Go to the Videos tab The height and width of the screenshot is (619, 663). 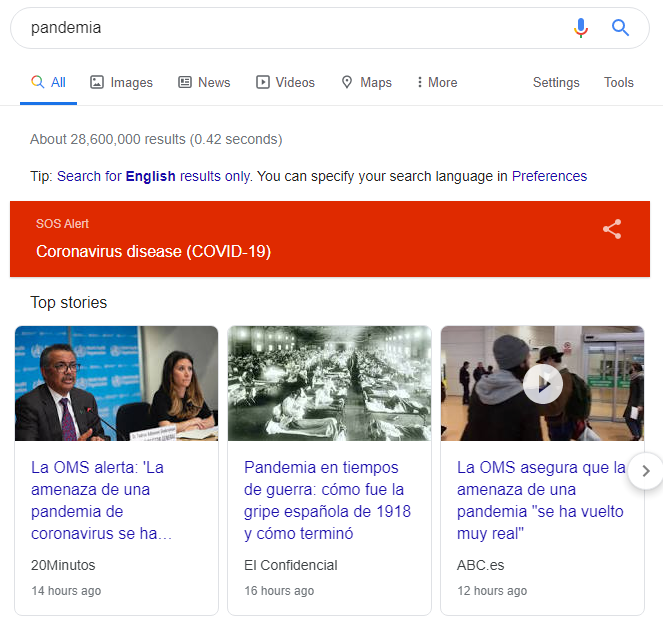285,82
